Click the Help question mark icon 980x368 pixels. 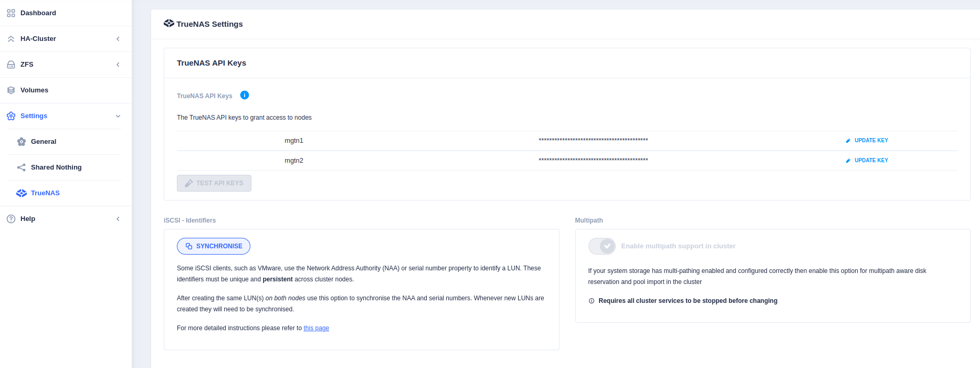[11, 219]
